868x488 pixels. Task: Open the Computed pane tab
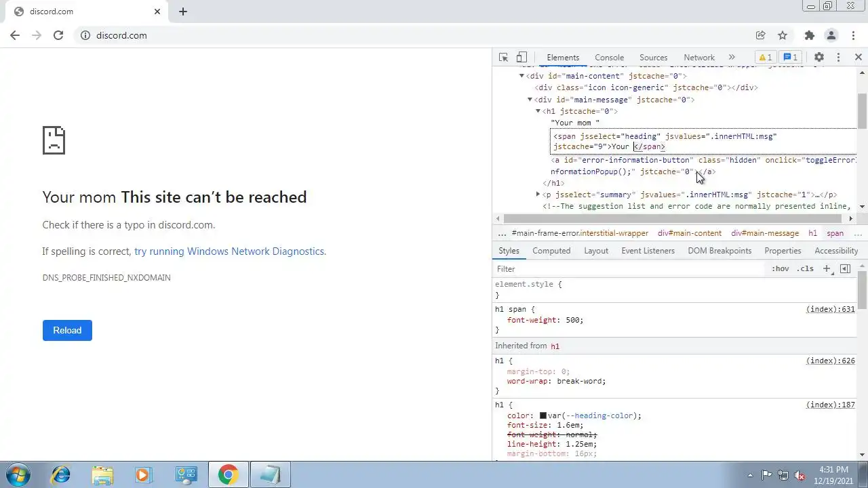pos(551,251)
